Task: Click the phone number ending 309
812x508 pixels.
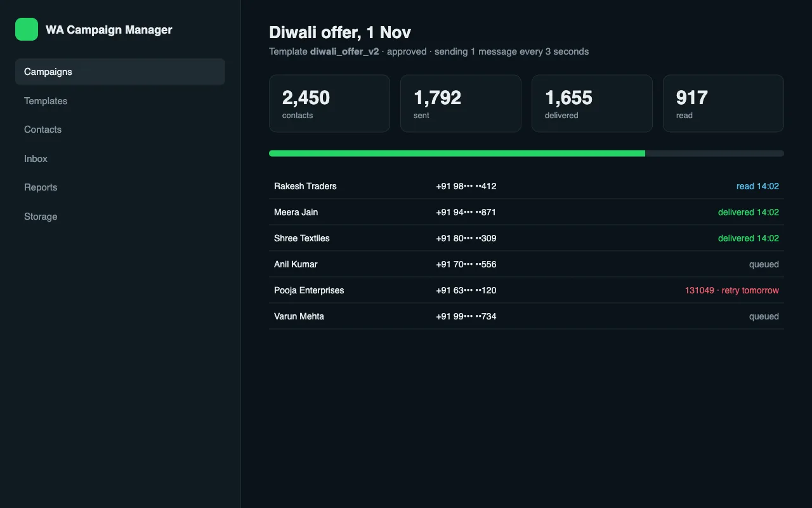Action: pos(466,238)
